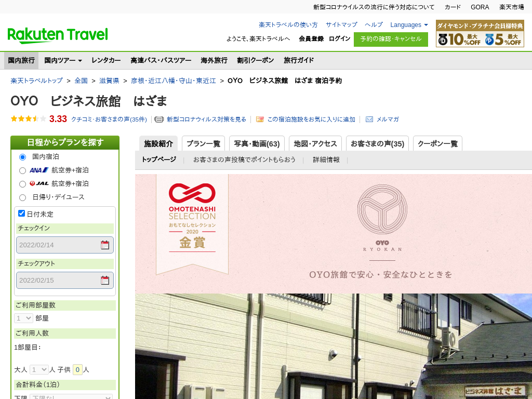The width and height of the screenshot is (532, 399).
Task: Click the 海外旅行 navigation item
Action: tap(214, 60)
